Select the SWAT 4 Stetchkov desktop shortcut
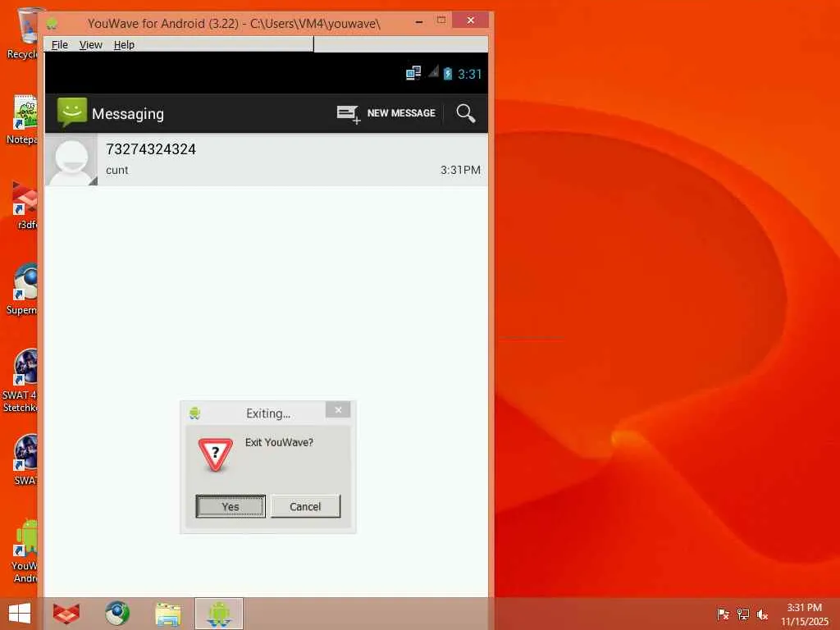The width and height of the screenshot is (840, 630). (x=21, y=381)
